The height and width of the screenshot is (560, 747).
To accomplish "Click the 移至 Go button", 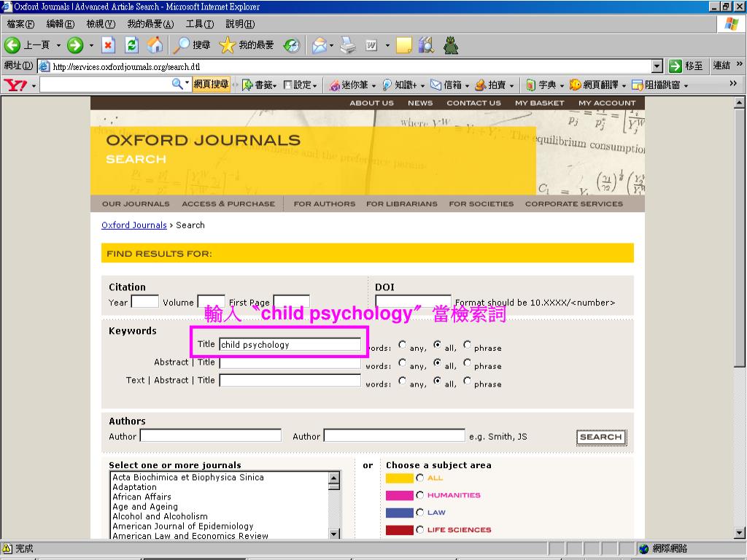I will click(x=686, y=66).
